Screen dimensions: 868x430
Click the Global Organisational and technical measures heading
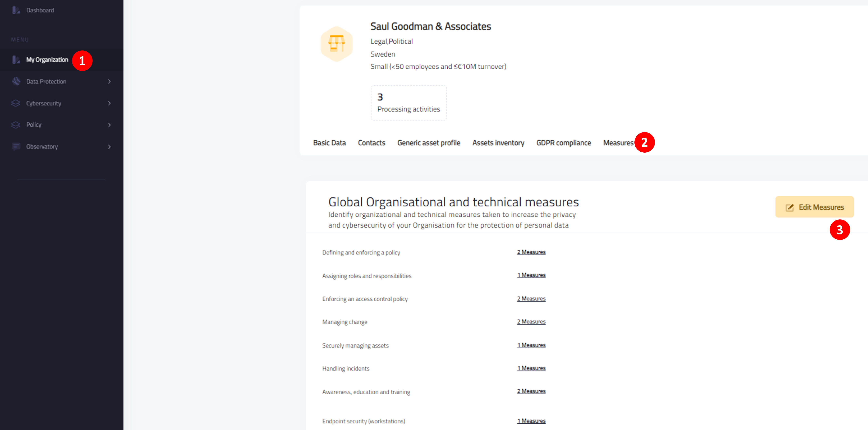(x=454, y=202)
